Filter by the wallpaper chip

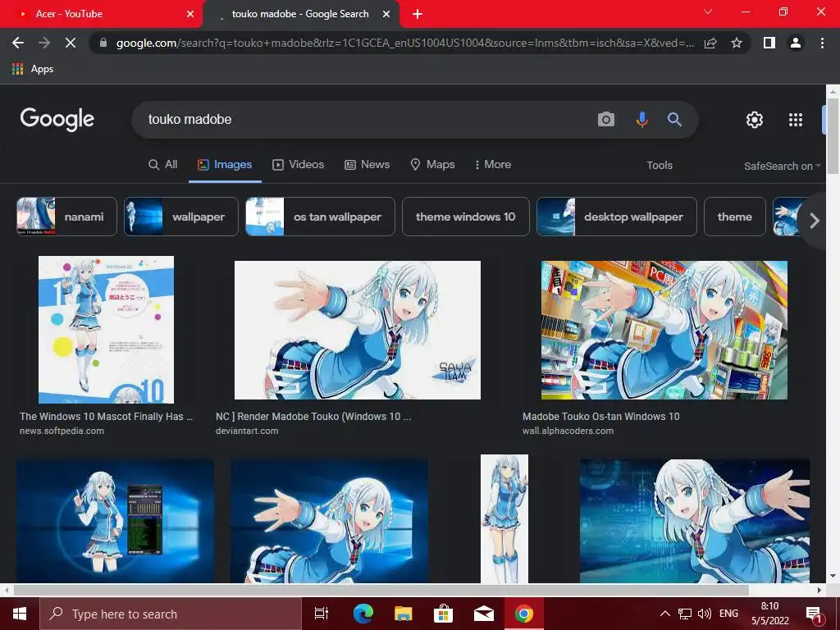[181, 217]
